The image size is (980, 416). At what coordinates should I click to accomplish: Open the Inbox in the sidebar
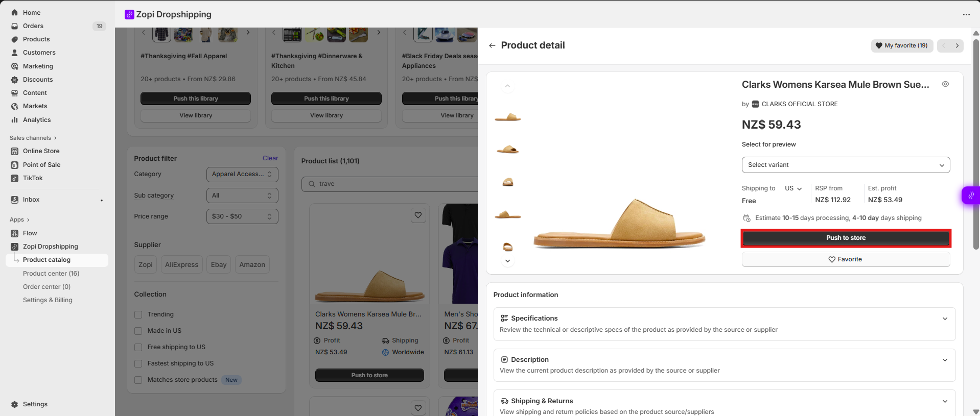[31, 200]
